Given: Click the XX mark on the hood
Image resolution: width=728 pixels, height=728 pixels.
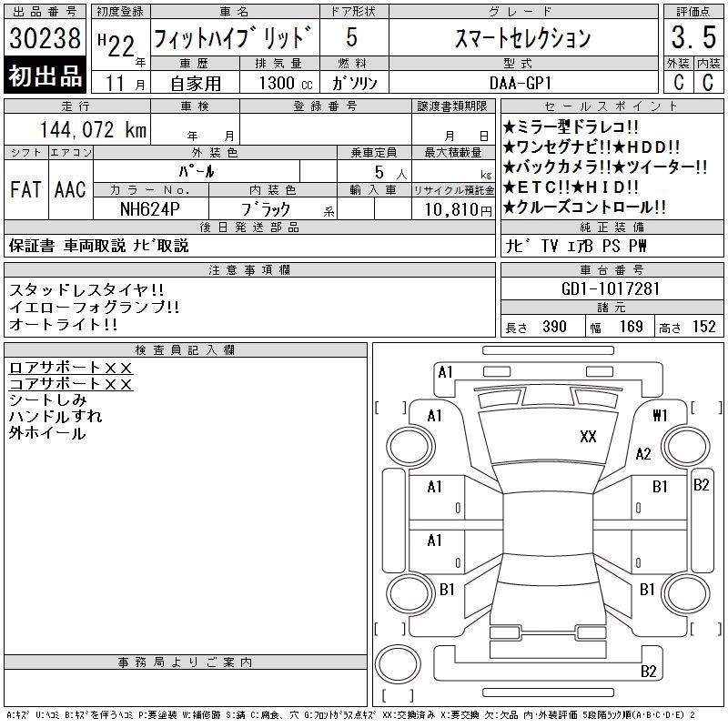Looking at the screenshot, I should 588,437.
